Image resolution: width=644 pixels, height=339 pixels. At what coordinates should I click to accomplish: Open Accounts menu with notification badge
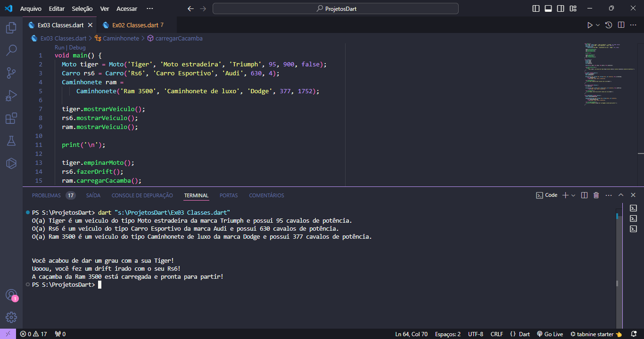(x=11, y=295)
